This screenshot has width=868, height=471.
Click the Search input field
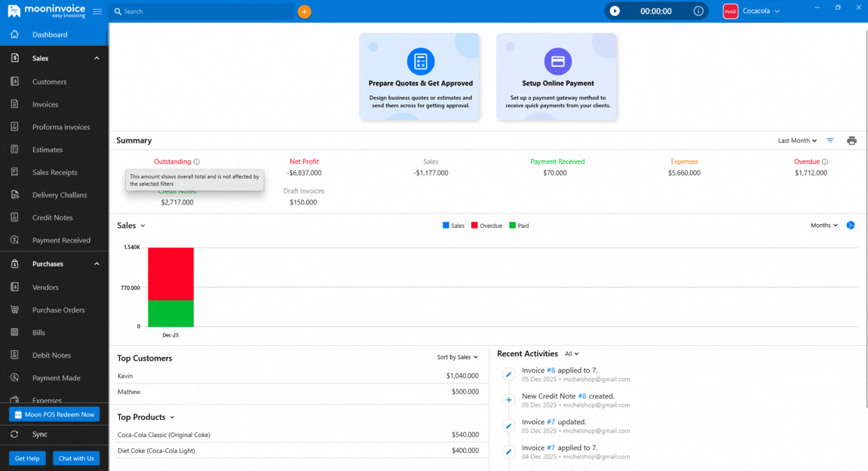[204, 11]
